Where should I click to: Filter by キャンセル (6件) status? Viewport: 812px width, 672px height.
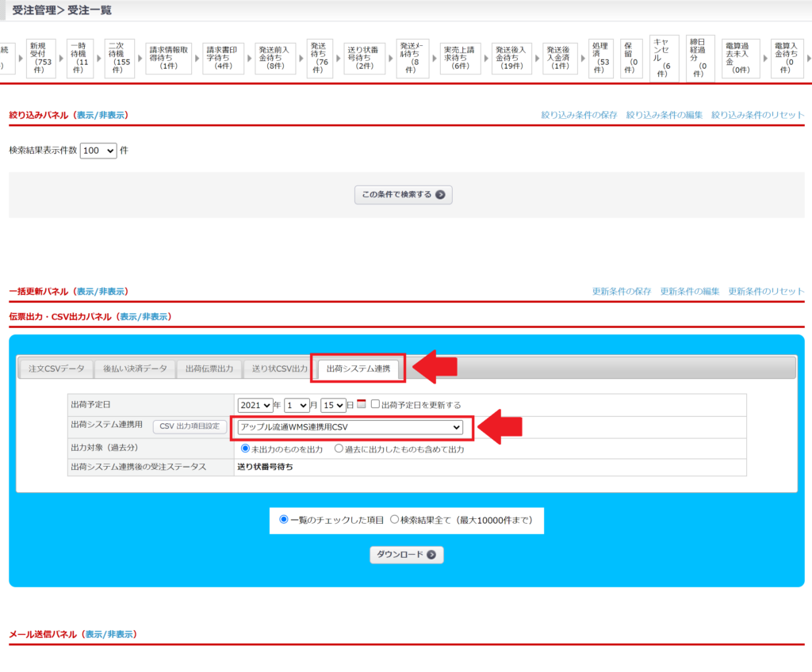(664, 58)
